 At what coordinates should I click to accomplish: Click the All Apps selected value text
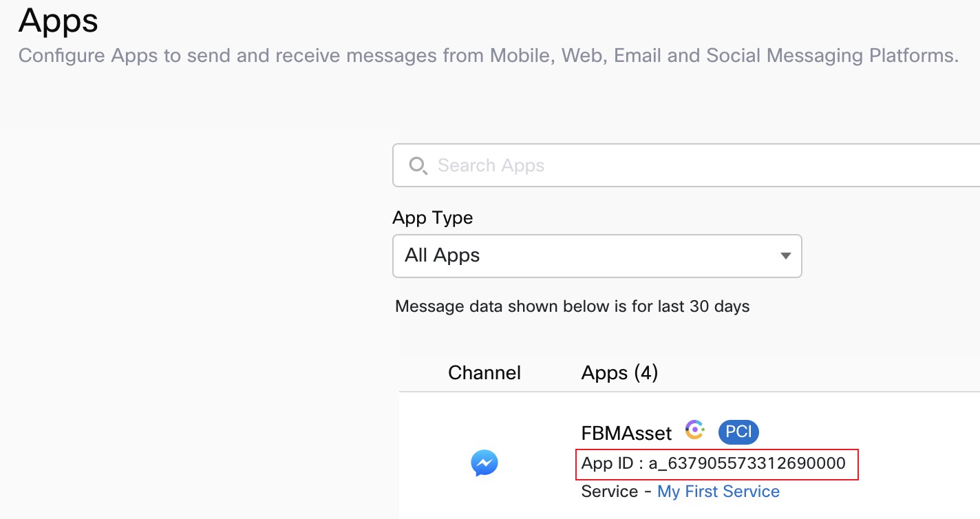click(x=442, y=255)
